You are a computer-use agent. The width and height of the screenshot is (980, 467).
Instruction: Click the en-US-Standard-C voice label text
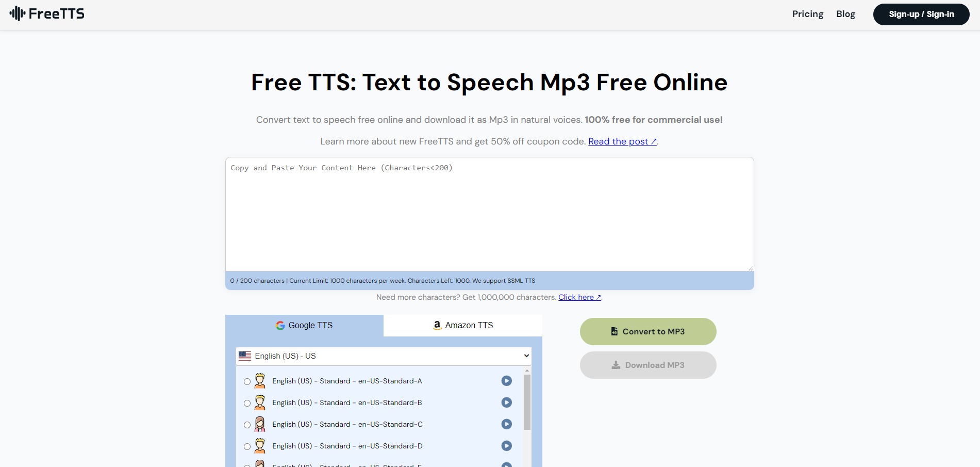click(x=347, y=424)
